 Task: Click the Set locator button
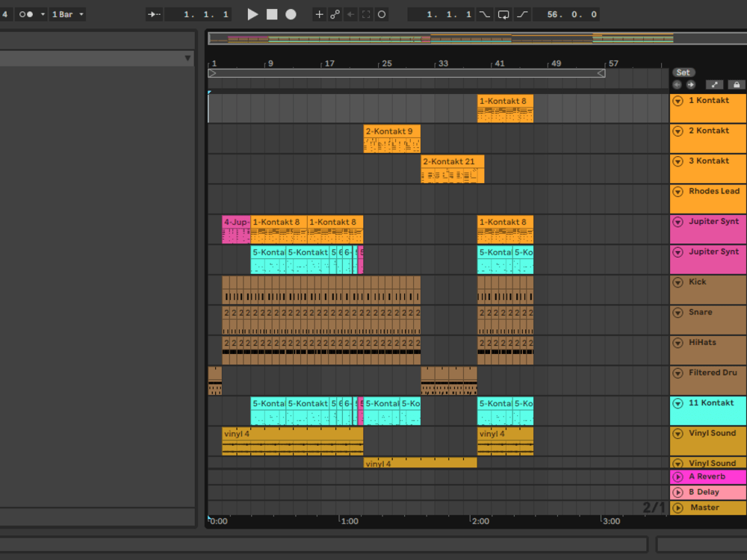click(x=684, y=72)
